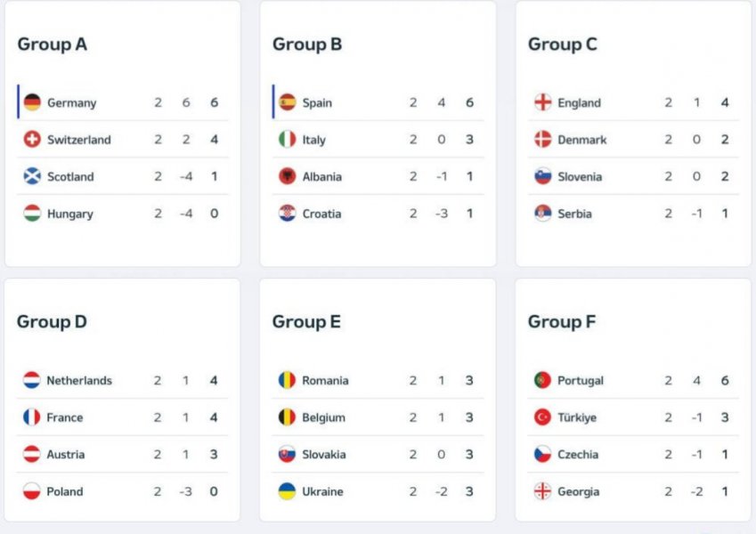Click the Spain flag icon
The height and width of the screenshot is (534, 756).
[x=287, y=102]
